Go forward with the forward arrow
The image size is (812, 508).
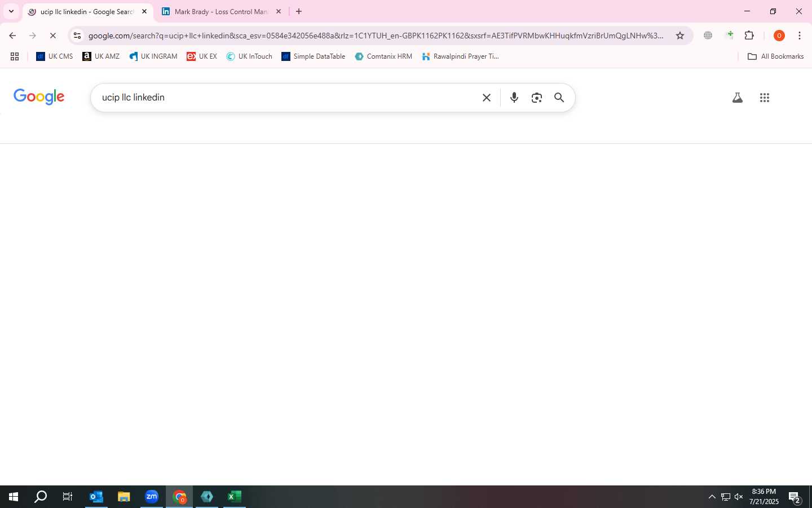click(33, 36)
